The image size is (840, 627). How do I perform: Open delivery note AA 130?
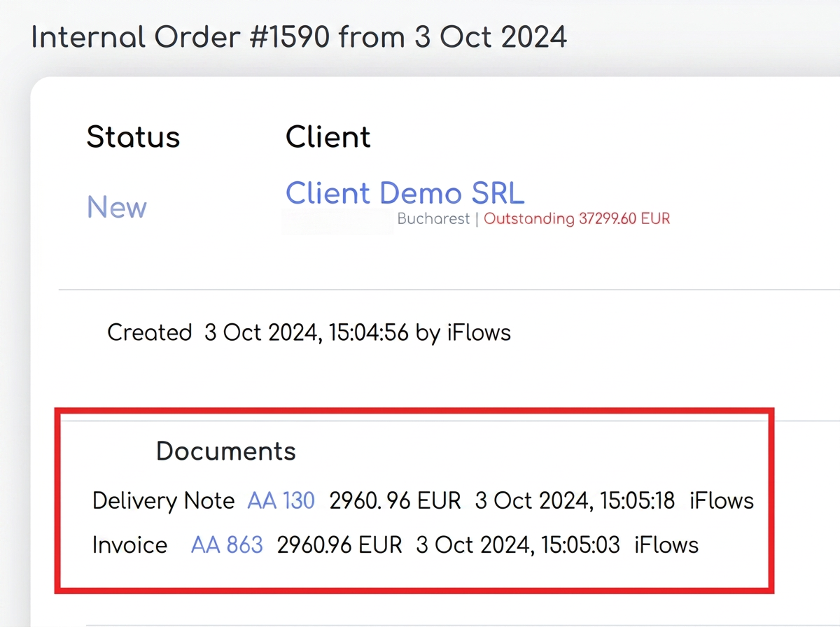click(x=281, y=500)
